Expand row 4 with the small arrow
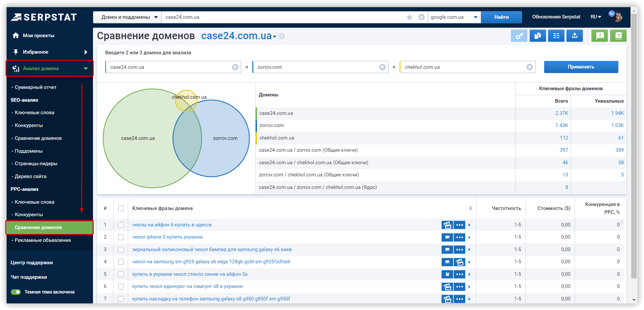The width and height of the screenshot is (644, 310). [x=470, y=262]
